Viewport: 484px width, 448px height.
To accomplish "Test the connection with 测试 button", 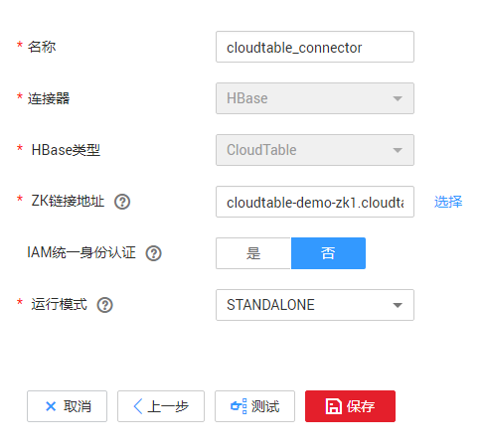I will [254, 406].
